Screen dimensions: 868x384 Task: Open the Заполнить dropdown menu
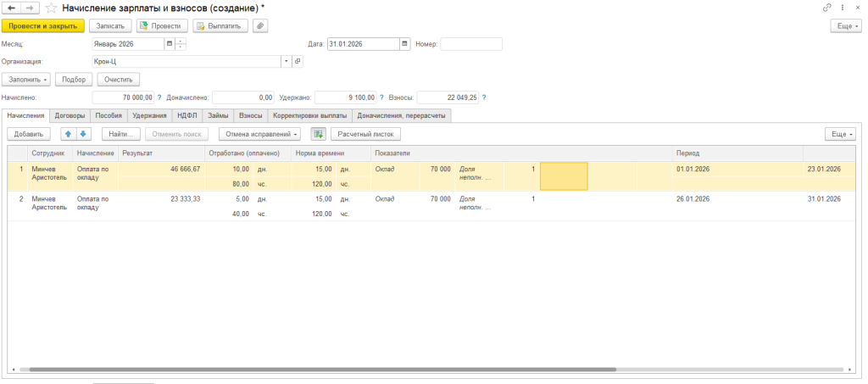click(28, 80)
